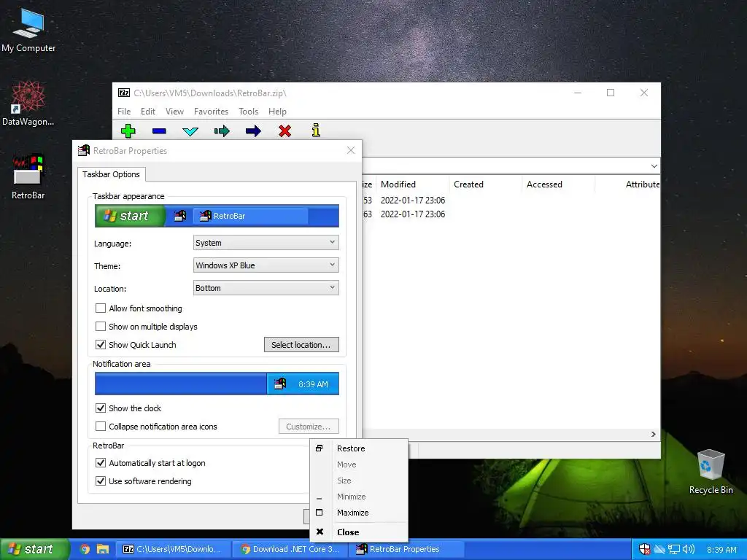Click the 7z icon in the 7-Zip title bar
This screenshot has width=747, height=560.
[124, 93]
